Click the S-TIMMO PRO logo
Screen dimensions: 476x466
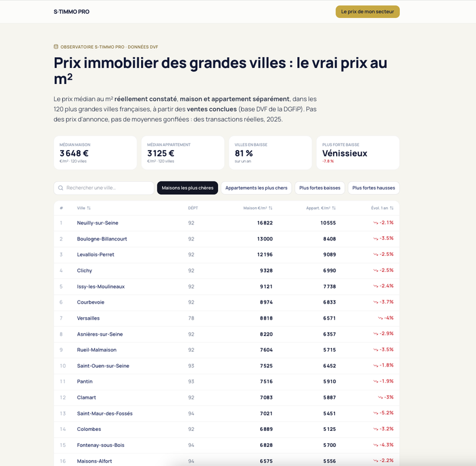pyautogui.click(x=71, y=12)
